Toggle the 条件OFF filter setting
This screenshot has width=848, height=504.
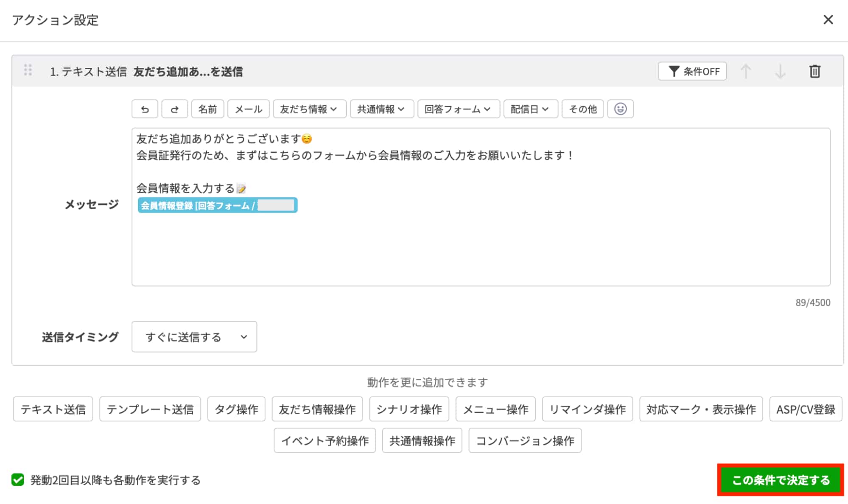pyautogui.click(x=692, y=71)
